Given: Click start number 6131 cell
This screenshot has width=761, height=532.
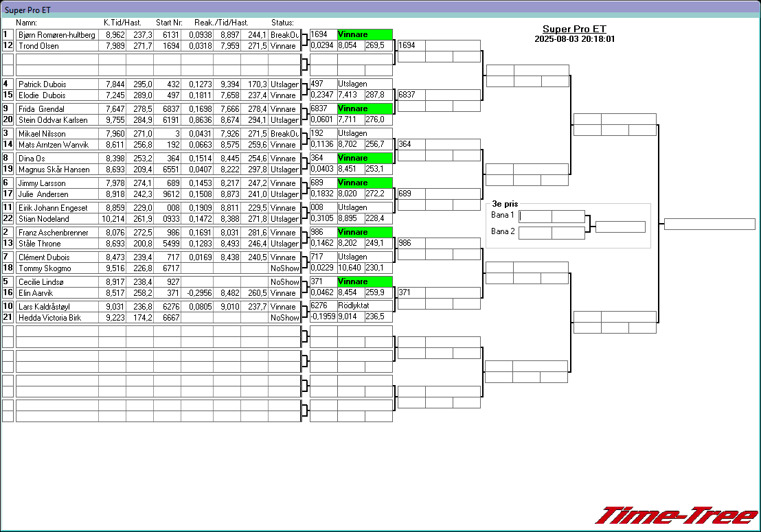Looking at the screenshot, I should 167,35.
